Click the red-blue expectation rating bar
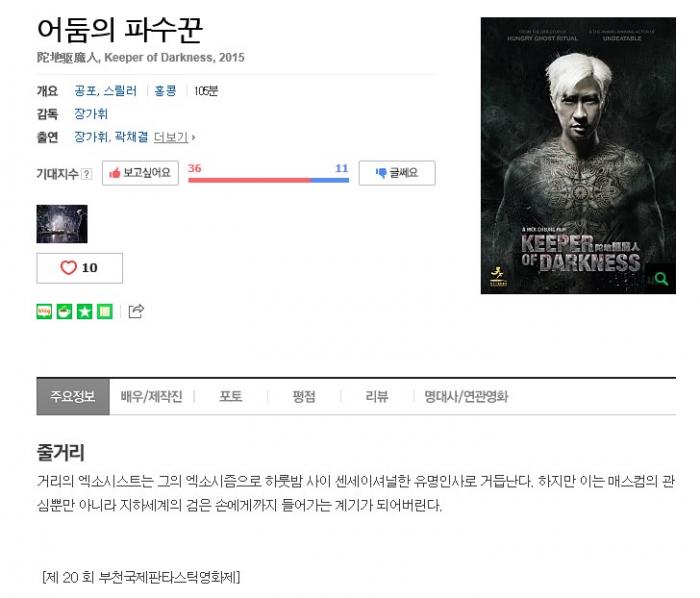 click(268, 180)
